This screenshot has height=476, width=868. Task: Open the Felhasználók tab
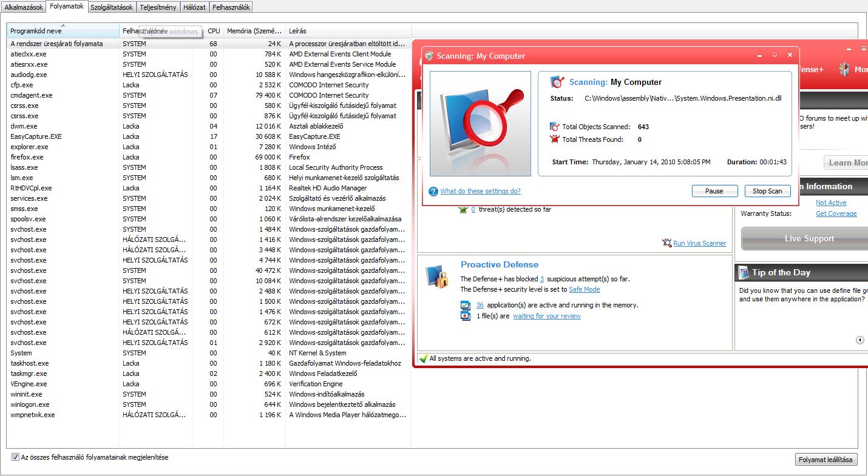(x=231, y=7)
